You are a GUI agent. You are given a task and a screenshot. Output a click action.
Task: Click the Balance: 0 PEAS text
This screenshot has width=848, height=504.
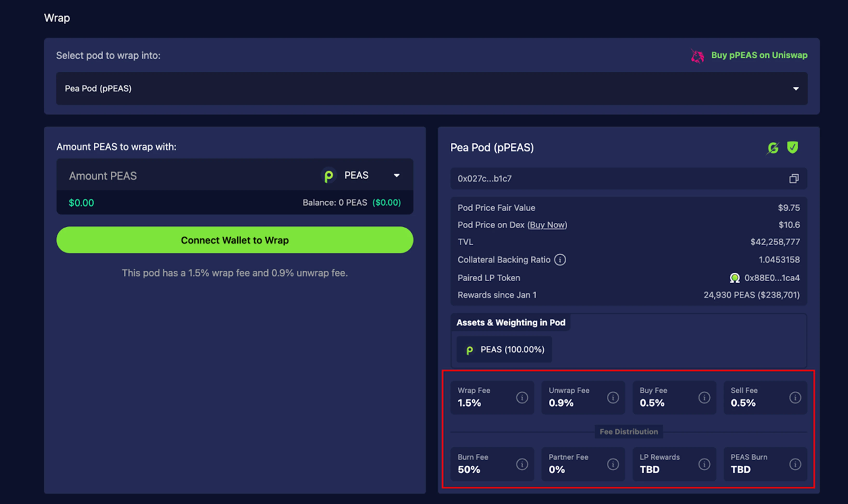click(x=335, y=202)
